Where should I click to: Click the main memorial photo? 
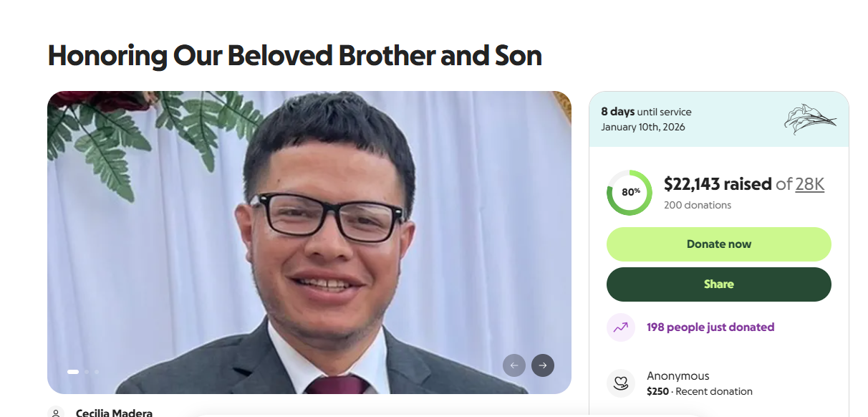(309, 241)
